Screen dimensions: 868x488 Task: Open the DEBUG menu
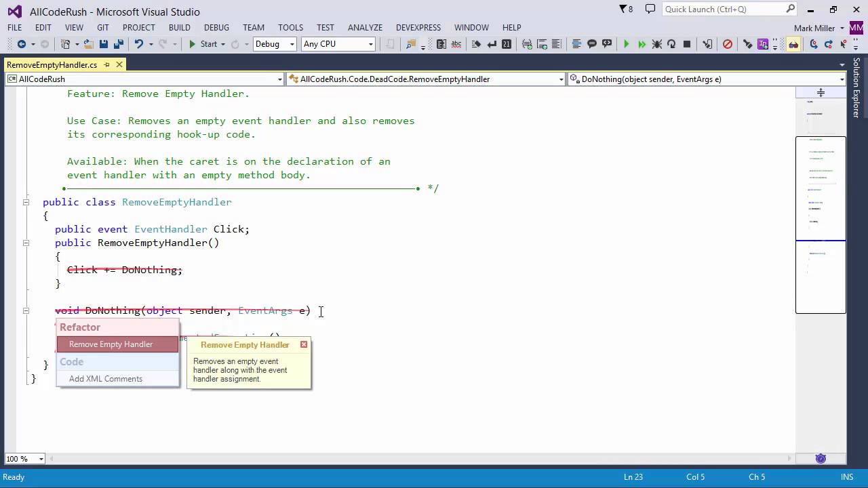[x=216, y=28]
